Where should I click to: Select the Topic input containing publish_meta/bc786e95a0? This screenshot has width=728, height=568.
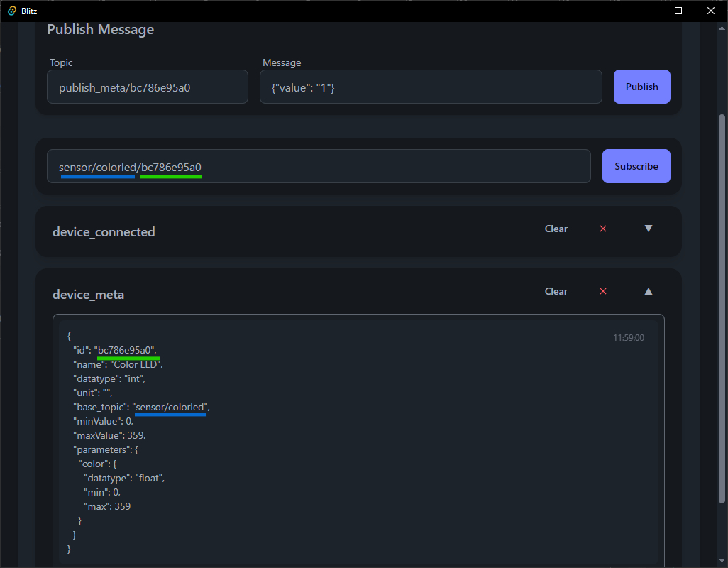(147, 86)
